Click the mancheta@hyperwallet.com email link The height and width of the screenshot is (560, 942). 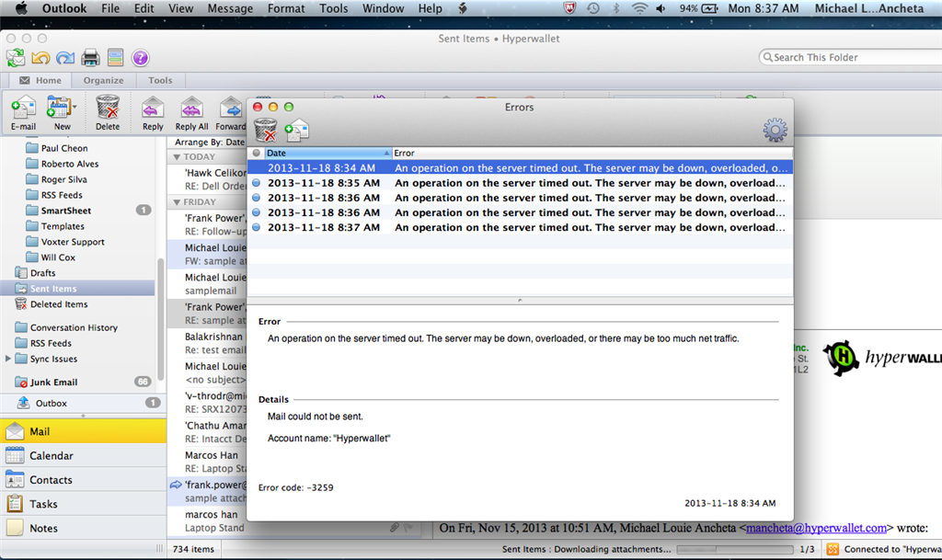(816, 528)
